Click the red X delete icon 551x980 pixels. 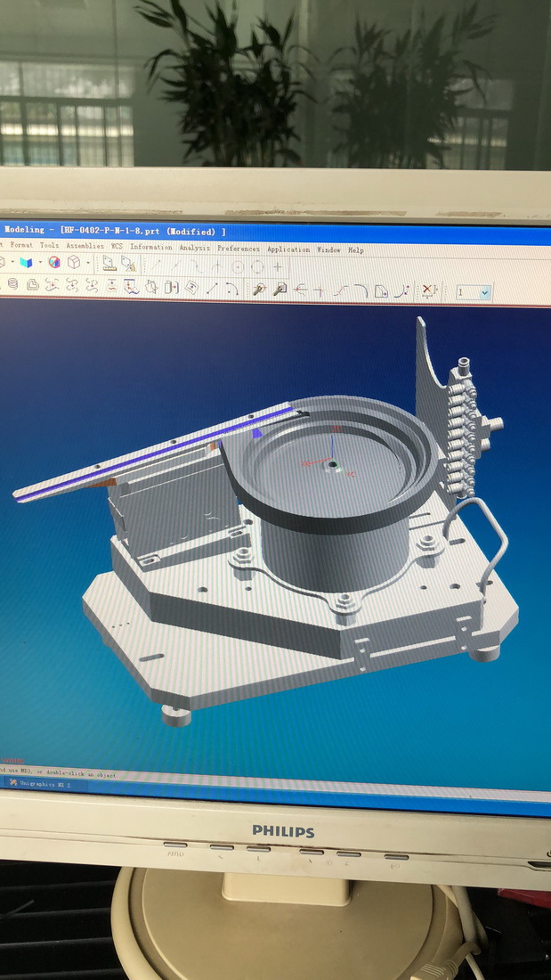[428, 290]
